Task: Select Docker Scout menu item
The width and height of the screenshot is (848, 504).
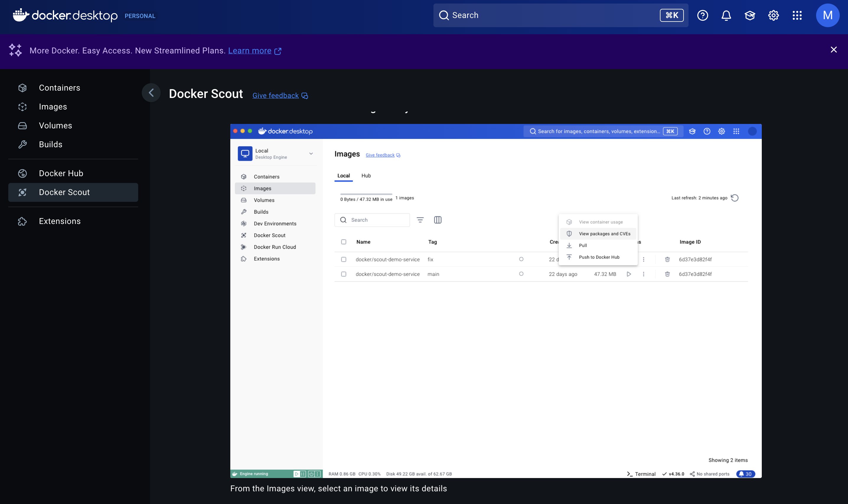Action: click(64, 192)
